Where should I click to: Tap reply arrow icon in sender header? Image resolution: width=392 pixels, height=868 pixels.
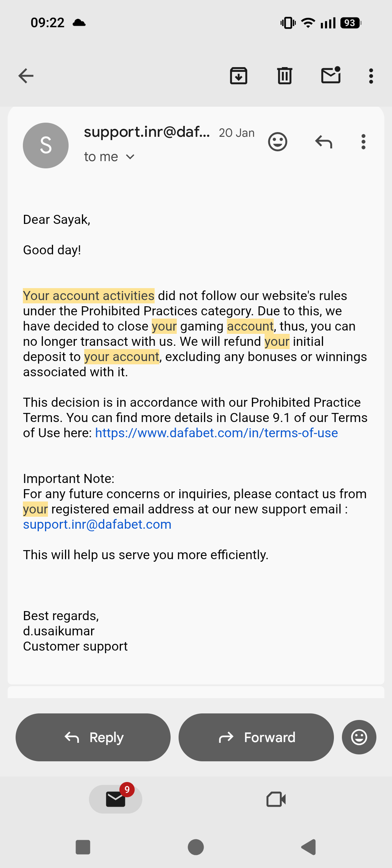(324, 142)
